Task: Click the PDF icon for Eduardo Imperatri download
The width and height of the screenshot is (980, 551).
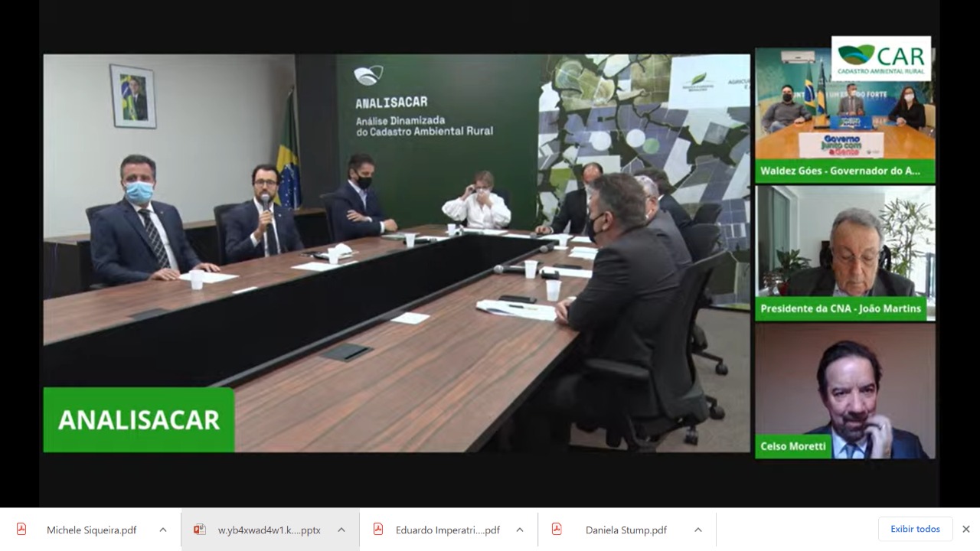Action: pos(378,530)
